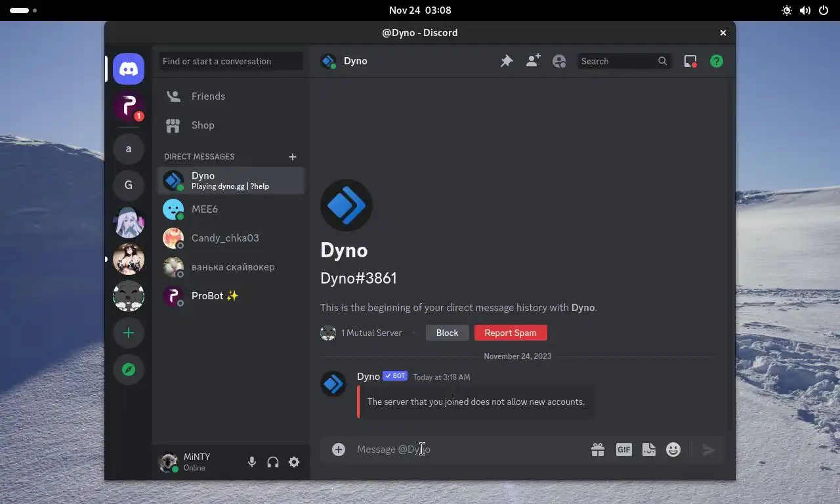Open the ванька скайвокер conversation
The width and height of the screenshot is (840, 504).
coord(231,267)
